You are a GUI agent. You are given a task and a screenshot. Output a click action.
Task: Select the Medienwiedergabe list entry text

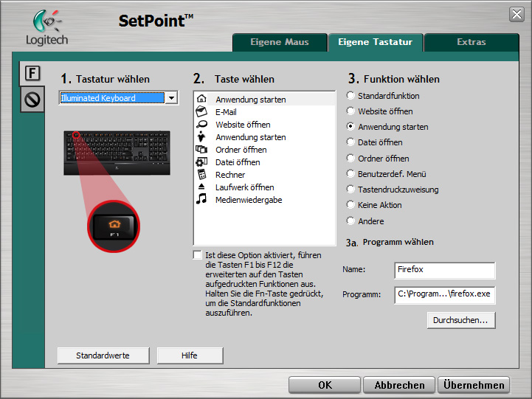(249, 200)
